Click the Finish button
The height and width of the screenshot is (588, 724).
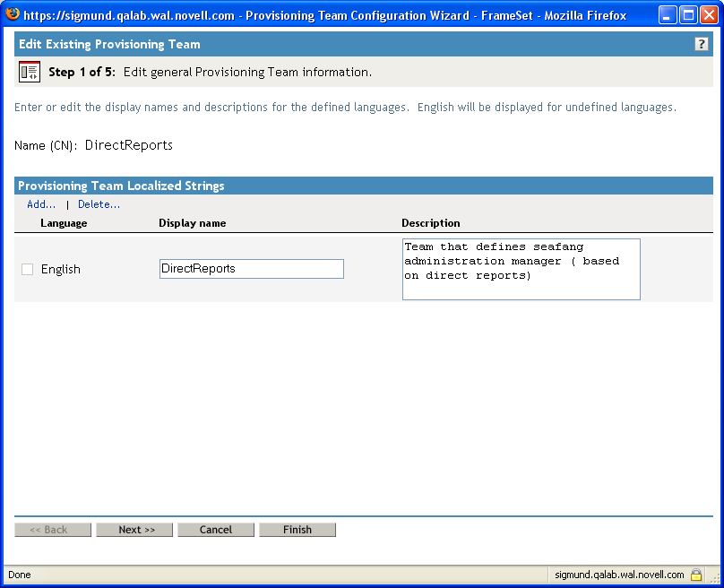pos(297,530)
